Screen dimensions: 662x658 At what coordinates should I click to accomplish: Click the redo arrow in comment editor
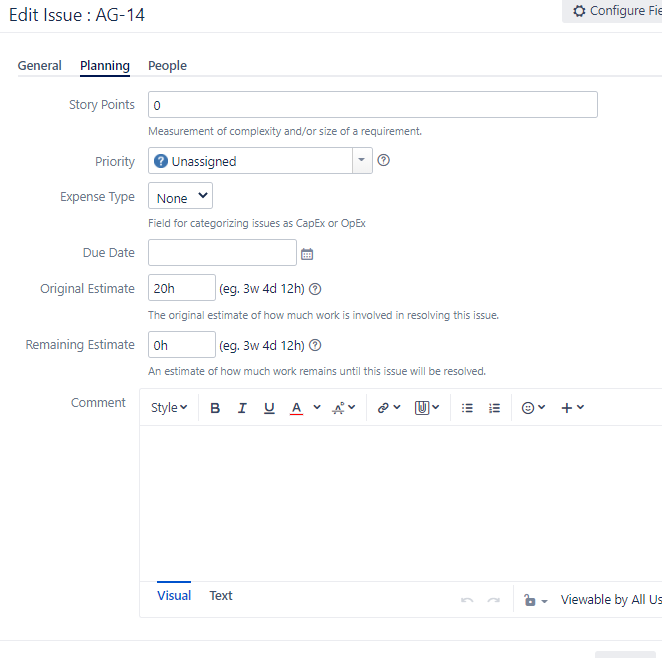point(494,600)
